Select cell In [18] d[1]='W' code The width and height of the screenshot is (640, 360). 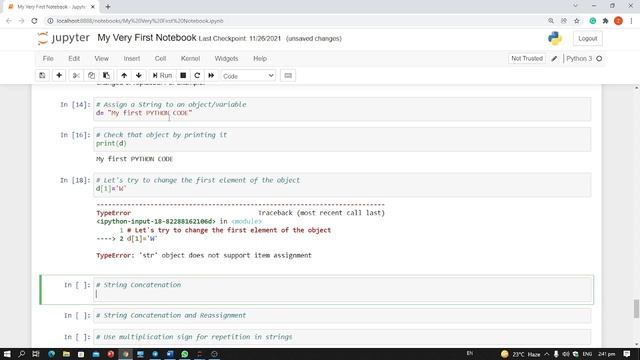coord(342,184)
